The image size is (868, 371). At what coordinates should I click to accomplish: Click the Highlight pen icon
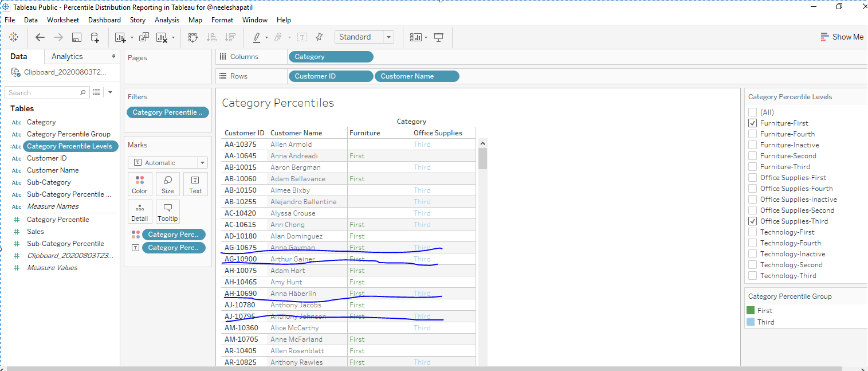[256, 37]
